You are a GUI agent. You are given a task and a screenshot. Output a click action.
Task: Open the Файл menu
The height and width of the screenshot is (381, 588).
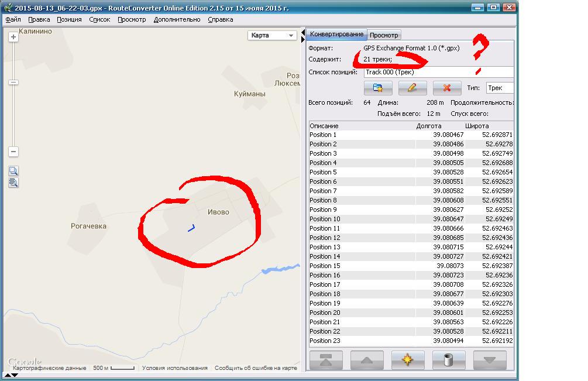click(13, 19)
